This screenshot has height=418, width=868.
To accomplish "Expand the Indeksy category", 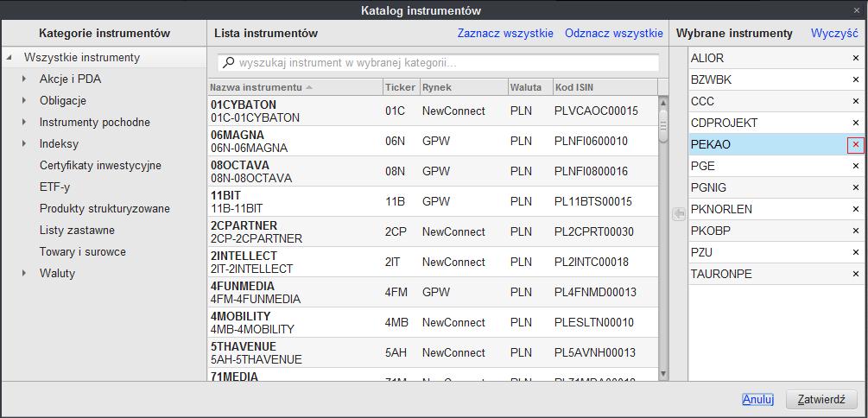I will pos(24,144).
